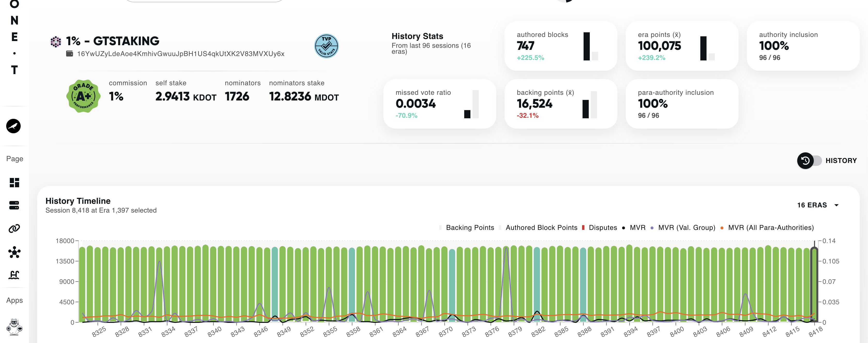Click the -32.1% backing points change

pos(527,115)
